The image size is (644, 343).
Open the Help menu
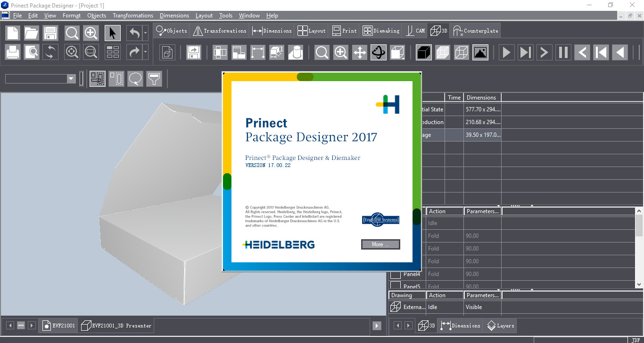click(272, 16)
